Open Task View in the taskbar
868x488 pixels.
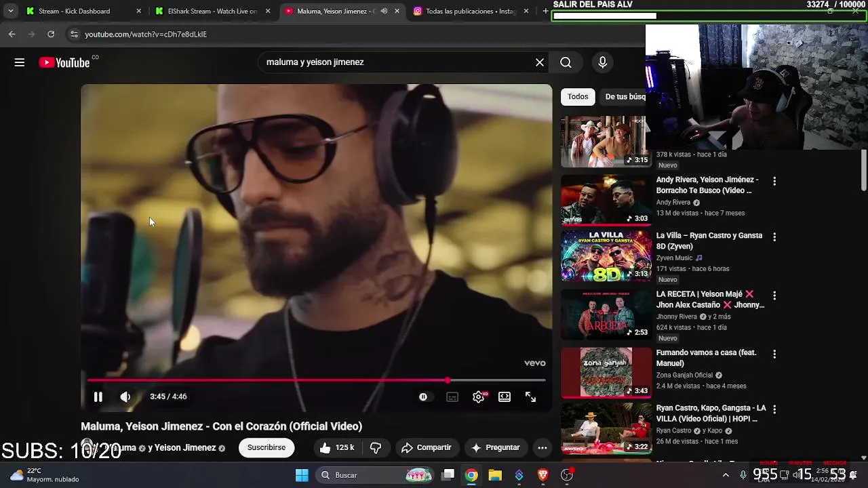(448, 475)
